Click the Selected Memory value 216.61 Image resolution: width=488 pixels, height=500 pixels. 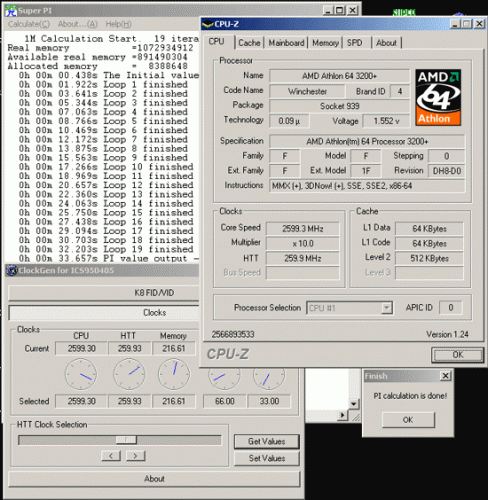(x=174, y=401)
